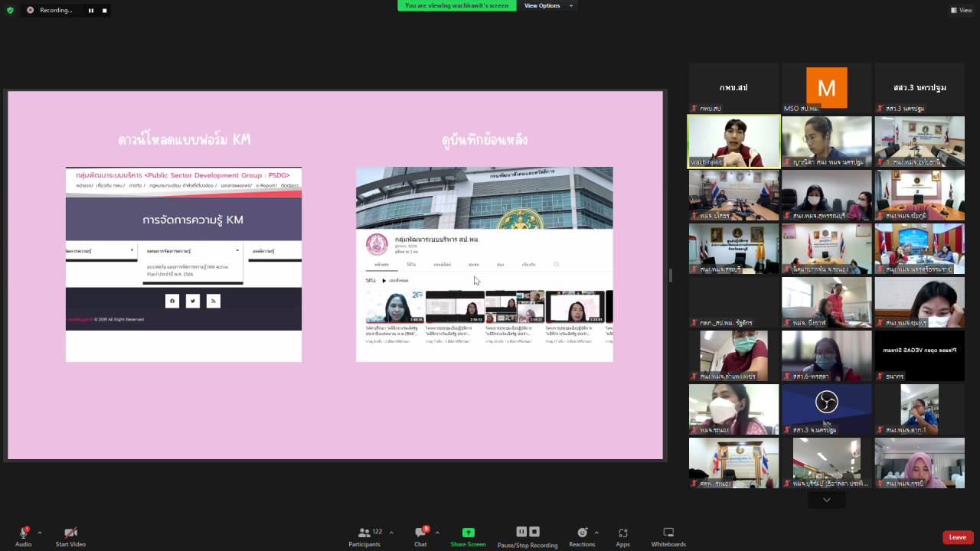The width and height of the screenshot is (980, 551).
Task: Click the red Leave button
Action: [x=958, y=537]
